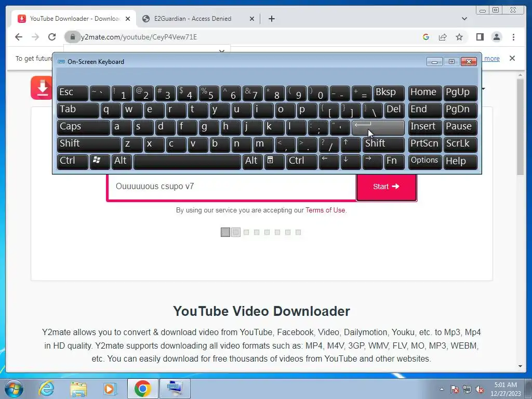Toggle the ScrLk key

point(460,144)
